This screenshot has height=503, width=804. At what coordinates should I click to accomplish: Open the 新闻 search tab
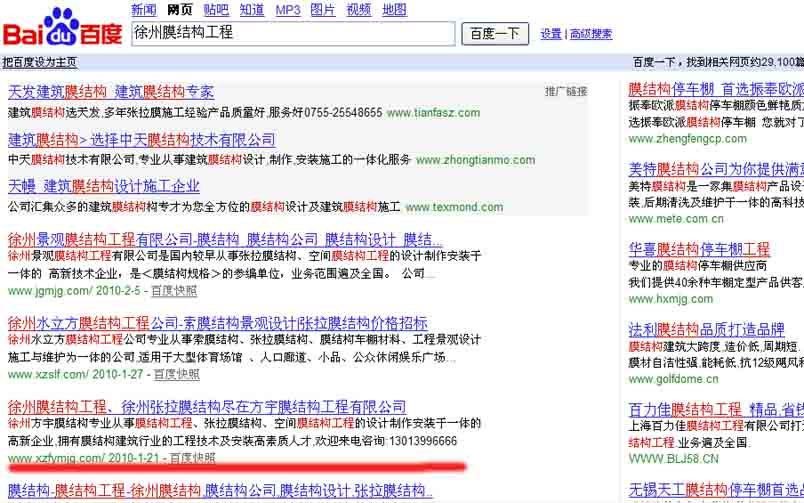(x=144, y=10)
